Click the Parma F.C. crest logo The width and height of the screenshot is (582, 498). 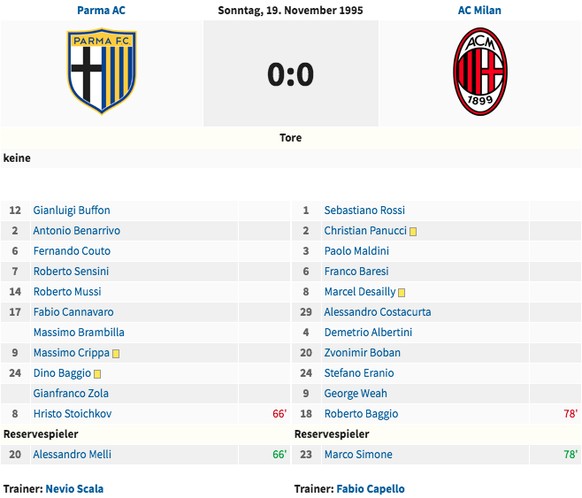pos(101,71)
